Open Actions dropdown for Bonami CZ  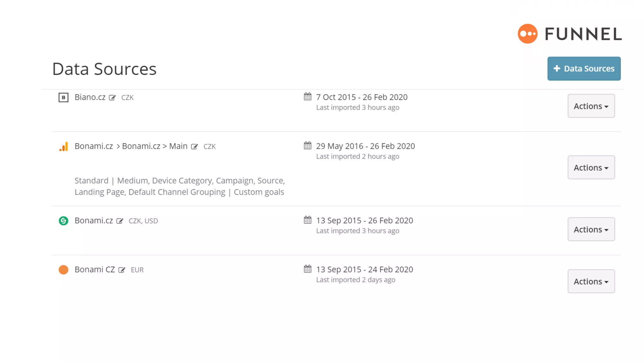(591, 281)
